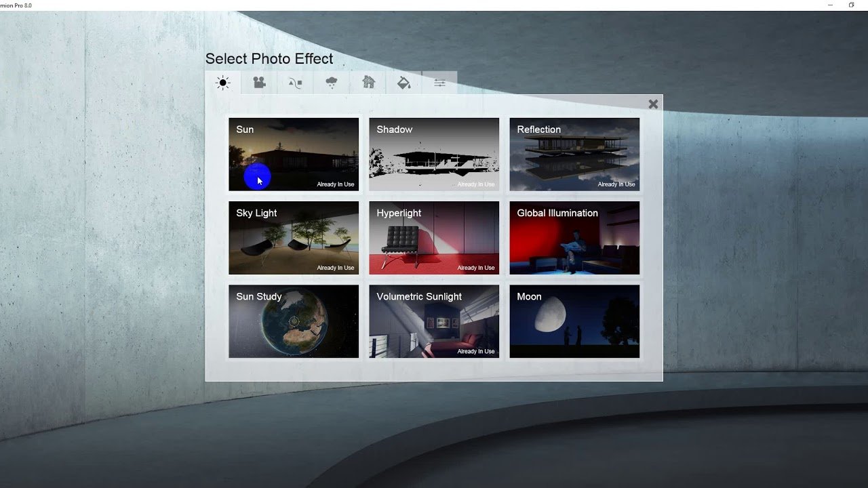
Task: Switch to the camera effects tab
Action: [259, 83]
